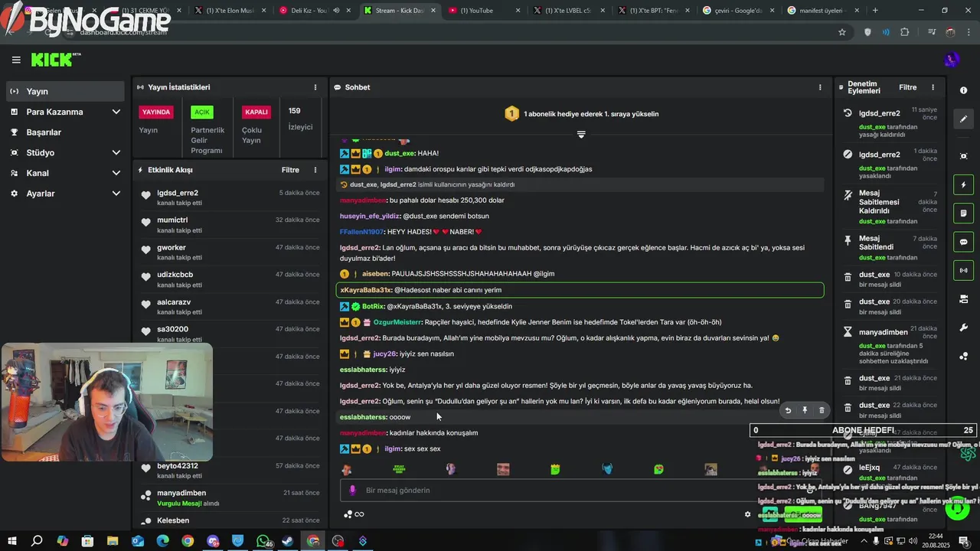Click the three-circles icon in right toolbar

click(963, 356)
